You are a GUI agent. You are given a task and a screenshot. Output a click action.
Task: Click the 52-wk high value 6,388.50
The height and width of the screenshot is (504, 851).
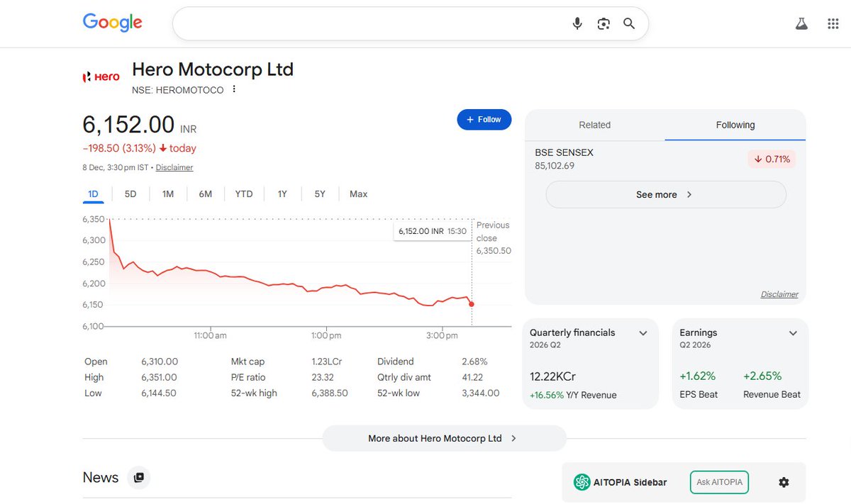[x=330, y=393]
